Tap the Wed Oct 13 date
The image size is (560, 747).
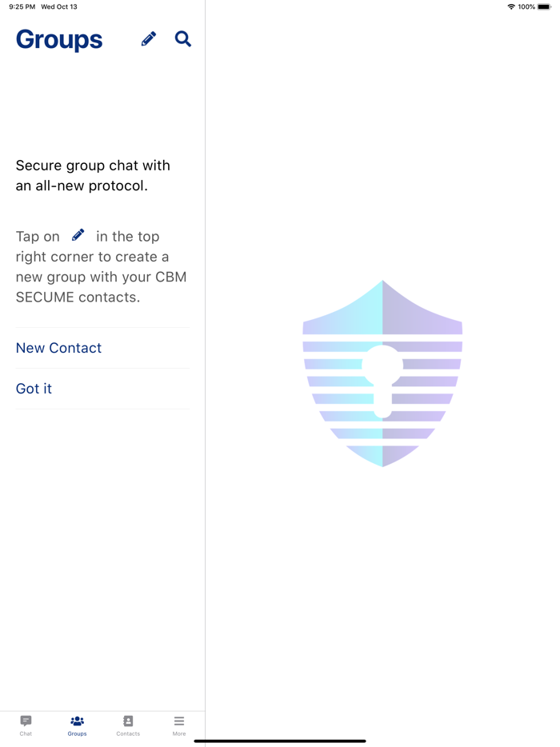[59, 7]
